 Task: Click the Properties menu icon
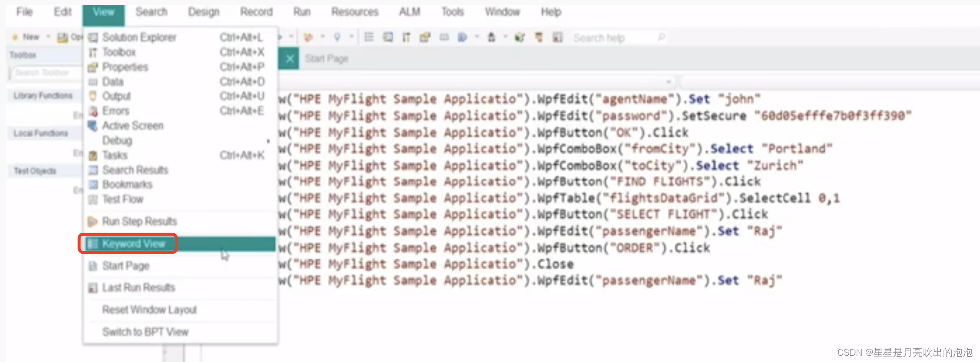(93, 67)
